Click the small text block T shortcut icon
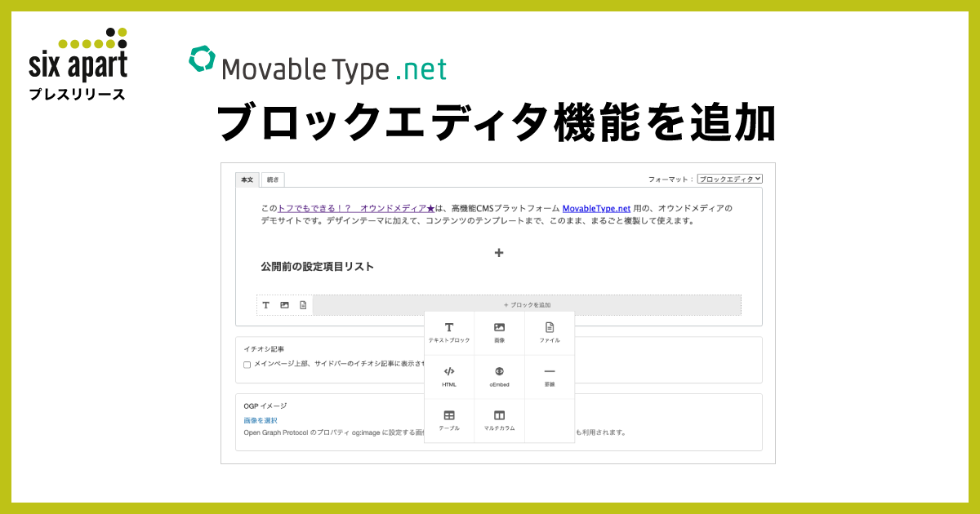Viewport: 980px width, 514px height. point(266,305)
